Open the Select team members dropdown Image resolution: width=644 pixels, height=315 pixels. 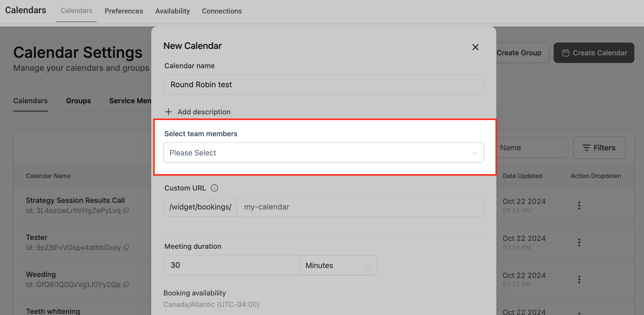[x=324, y=153]
